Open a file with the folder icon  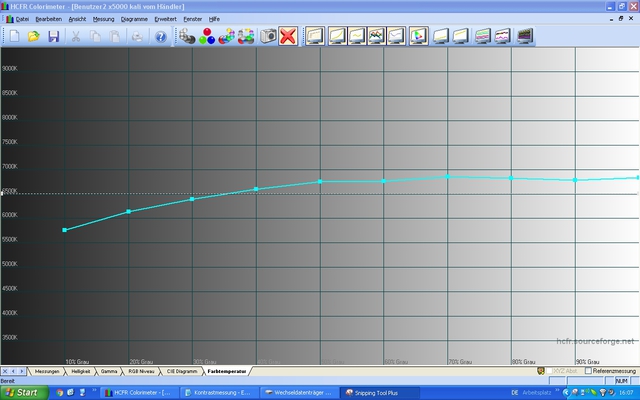click(34, 36)
